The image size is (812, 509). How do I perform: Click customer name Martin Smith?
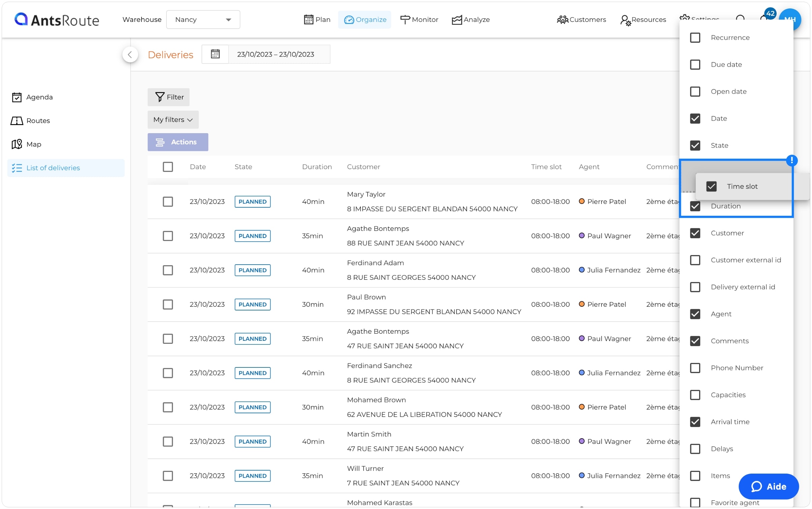[x=369, y=434]
